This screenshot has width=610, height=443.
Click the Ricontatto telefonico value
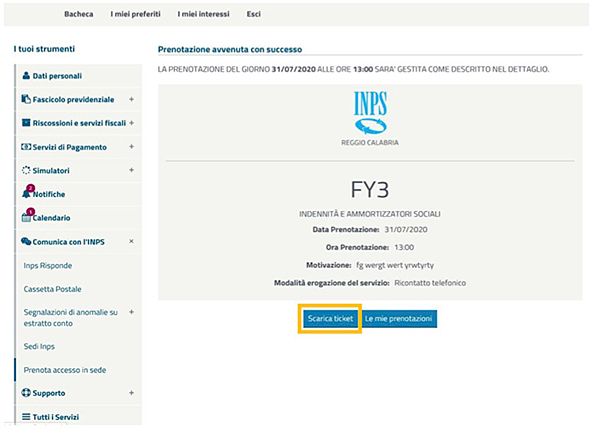pyautogui.click(x=430, y=283)
